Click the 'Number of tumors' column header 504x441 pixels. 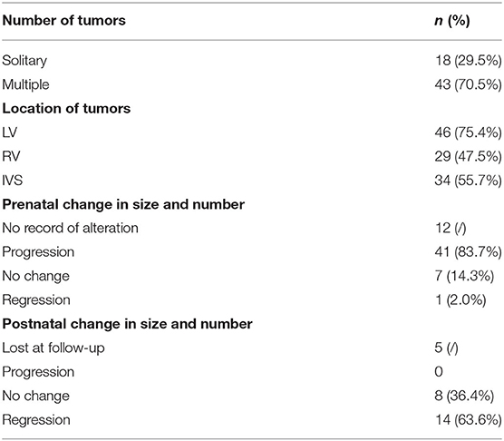click(x=64, y=21)
